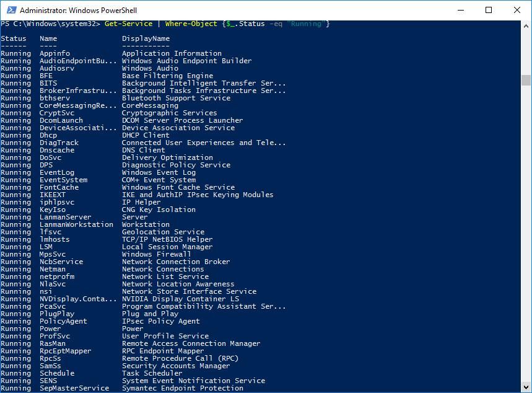Click the Task Scheduler display name

152,373
